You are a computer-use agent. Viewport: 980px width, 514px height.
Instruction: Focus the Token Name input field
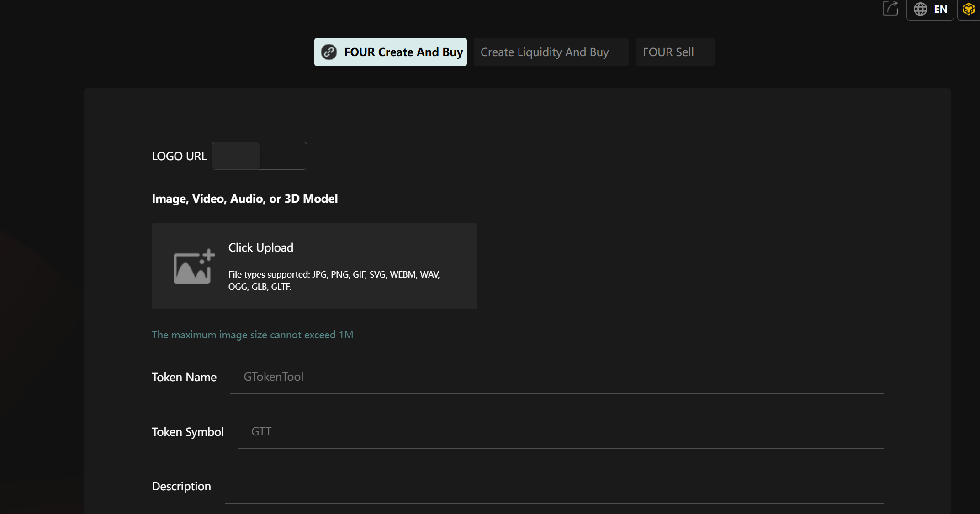pos(556,377)
